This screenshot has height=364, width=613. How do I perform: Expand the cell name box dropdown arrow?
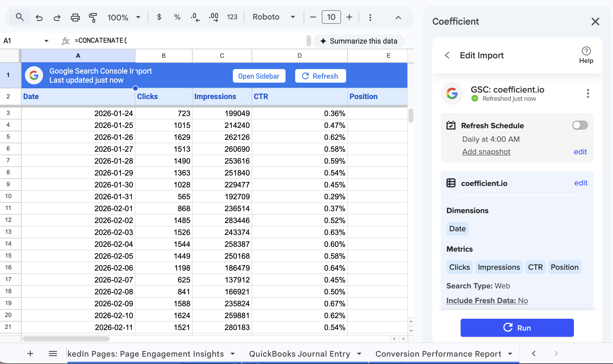pyautogui.click(x=46, y=41)
